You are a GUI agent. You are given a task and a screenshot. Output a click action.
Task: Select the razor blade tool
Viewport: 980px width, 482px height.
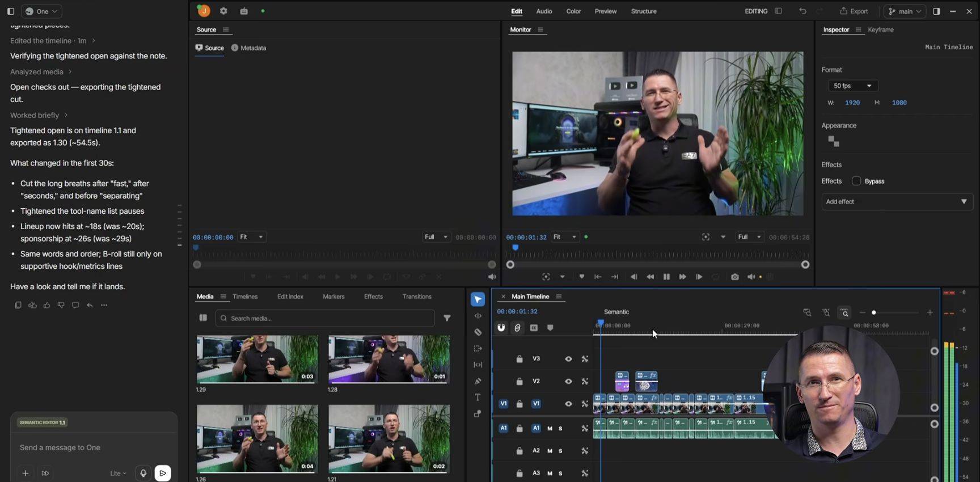478,332
